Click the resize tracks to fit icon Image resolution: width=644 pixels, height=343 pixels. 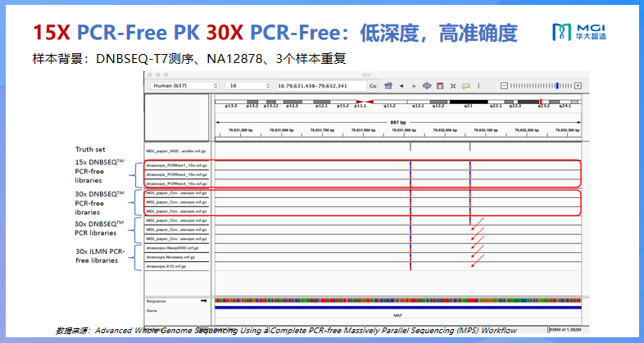pos(453,86)
